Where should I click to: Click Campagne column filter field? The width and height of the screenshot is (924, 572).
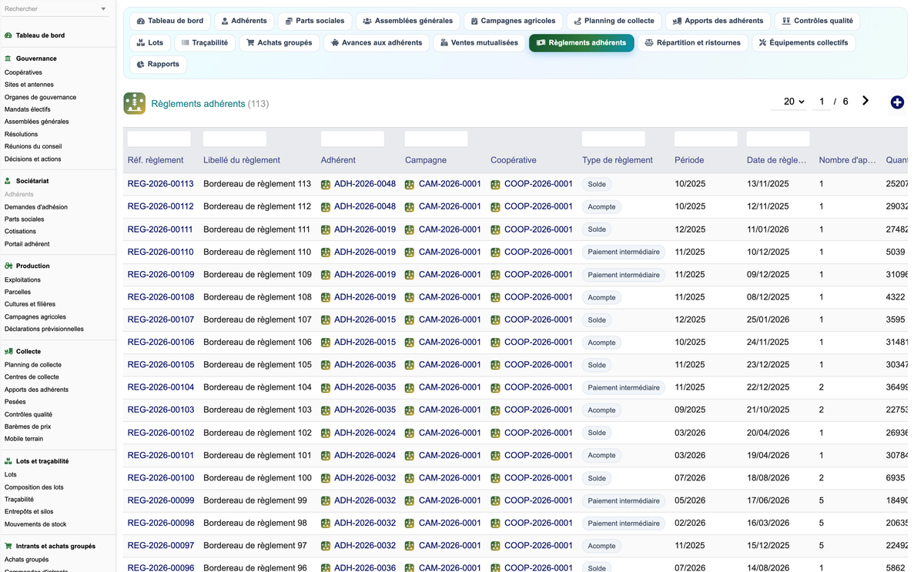[437, 139]
